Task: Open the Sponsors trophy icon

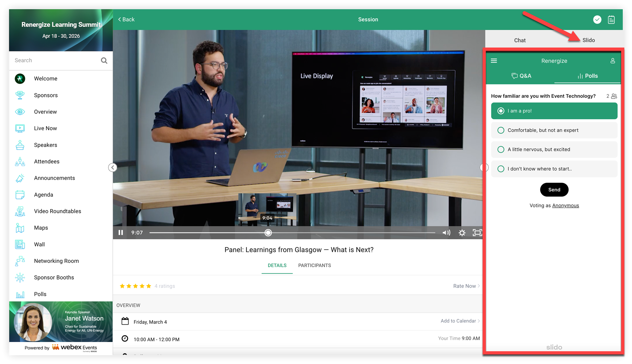Action: pos(20,95)
